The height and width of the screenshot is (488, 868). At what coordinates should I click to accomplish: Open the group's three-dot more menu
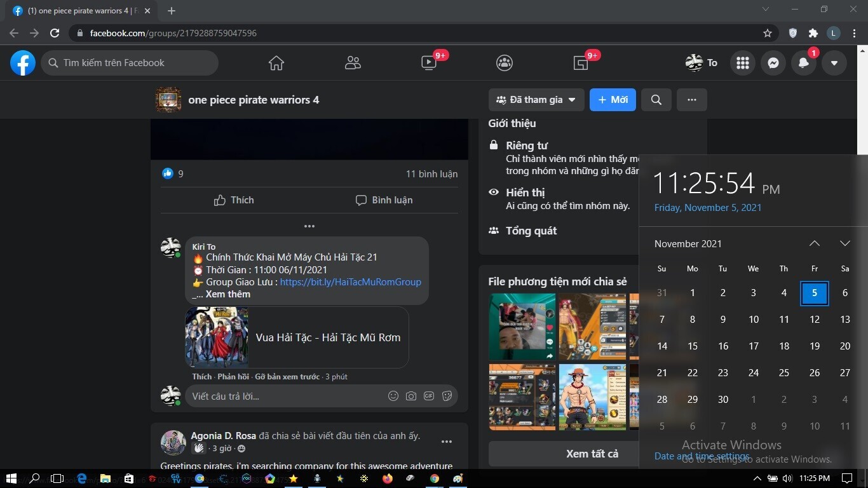click(692, 100)
